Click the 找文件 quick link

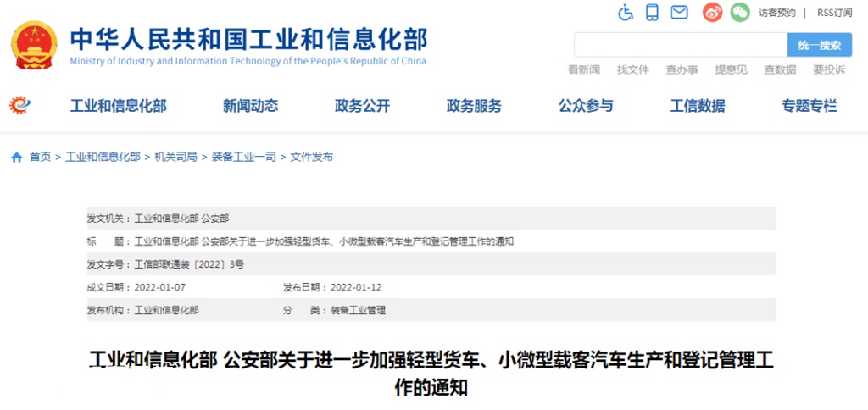tap(632, 69)
